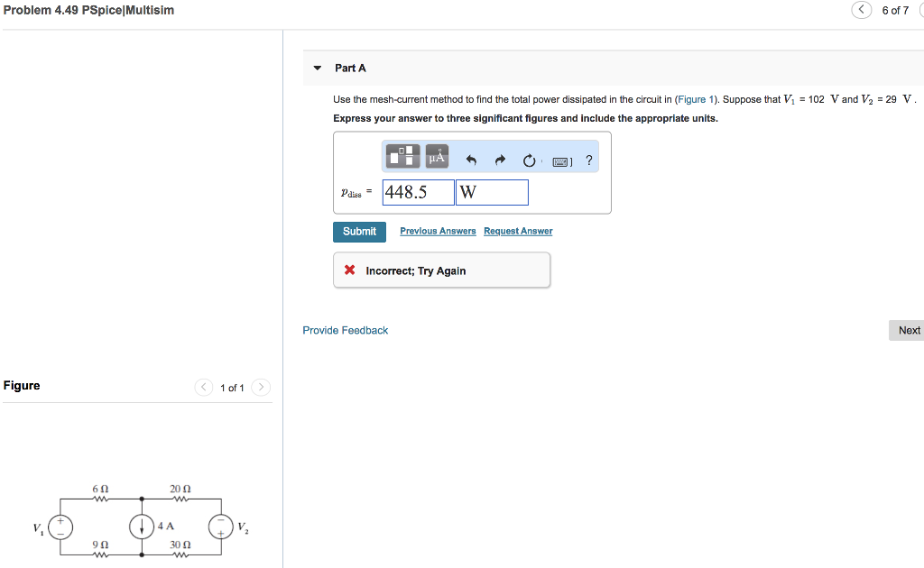Open Provide Feedback link
This screenshot has height=568, width=924.
(346, 330)
